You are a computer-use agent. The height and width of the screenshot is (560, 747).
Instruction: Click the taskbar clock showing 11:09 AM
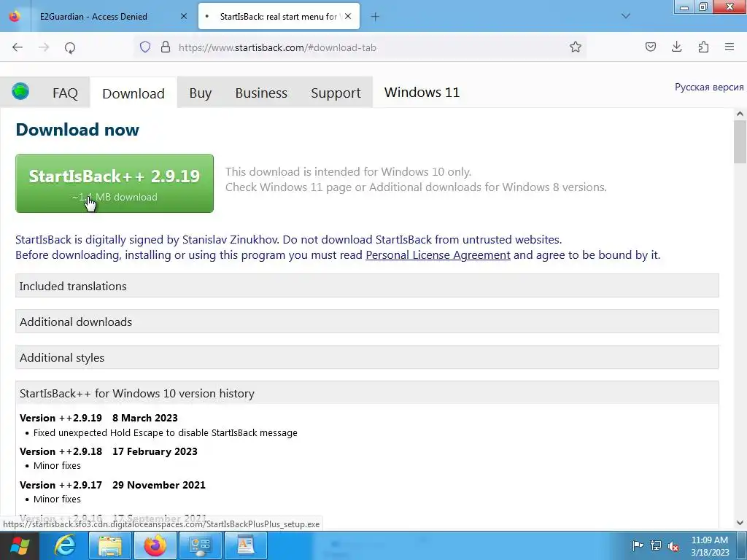coord(710,546)
